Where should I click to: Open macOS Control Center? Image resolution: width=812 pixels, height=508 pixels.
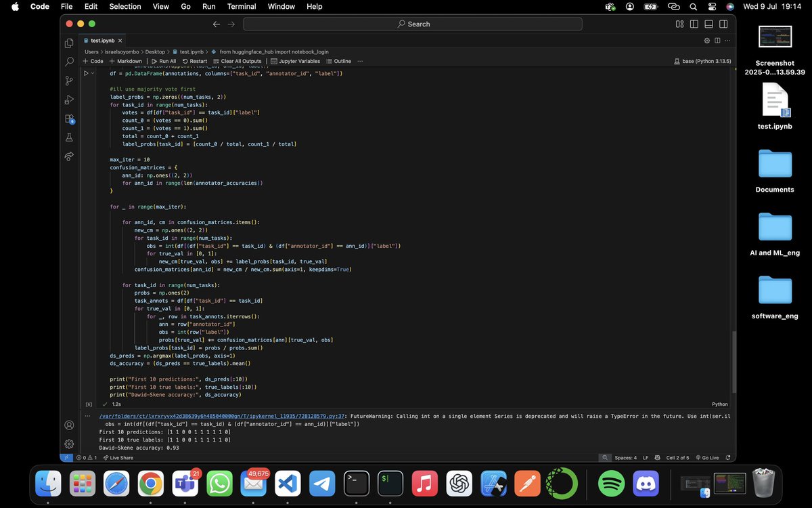(x=712, y=7)
